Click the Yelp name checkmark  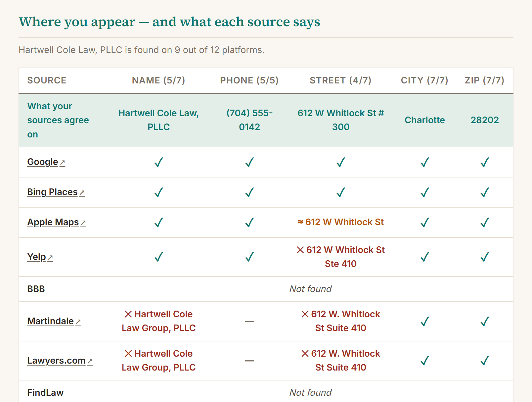[x=159, y=257]
